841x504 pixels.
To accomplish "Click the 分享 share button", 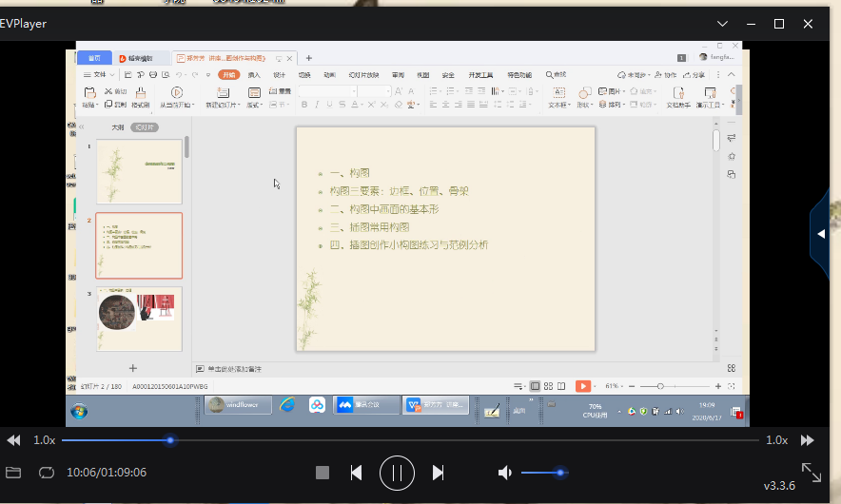I will pyautogui.click(x=694, y=75).
